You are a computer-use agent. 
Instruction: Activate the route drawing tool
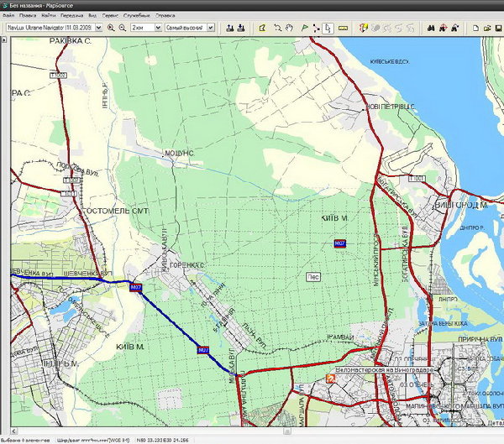(x=317, y=28)
